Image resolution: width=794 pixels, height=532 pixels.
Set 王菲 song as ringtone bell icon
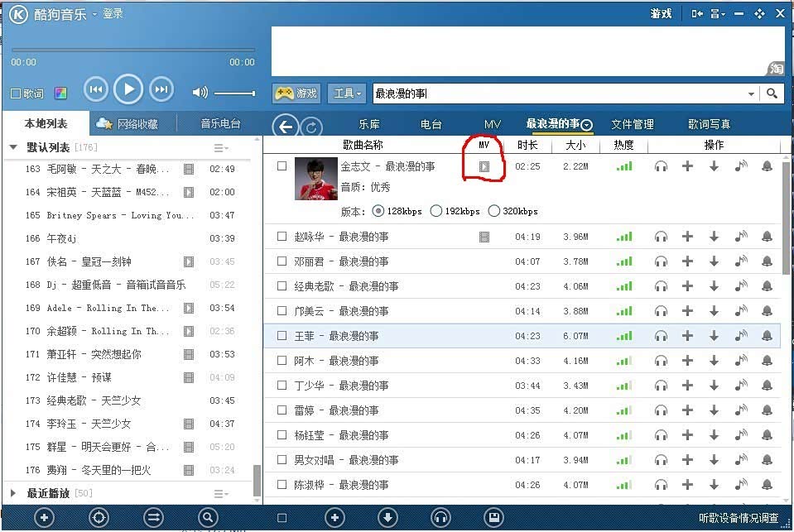pyautogui.click(x=767, y=336)
